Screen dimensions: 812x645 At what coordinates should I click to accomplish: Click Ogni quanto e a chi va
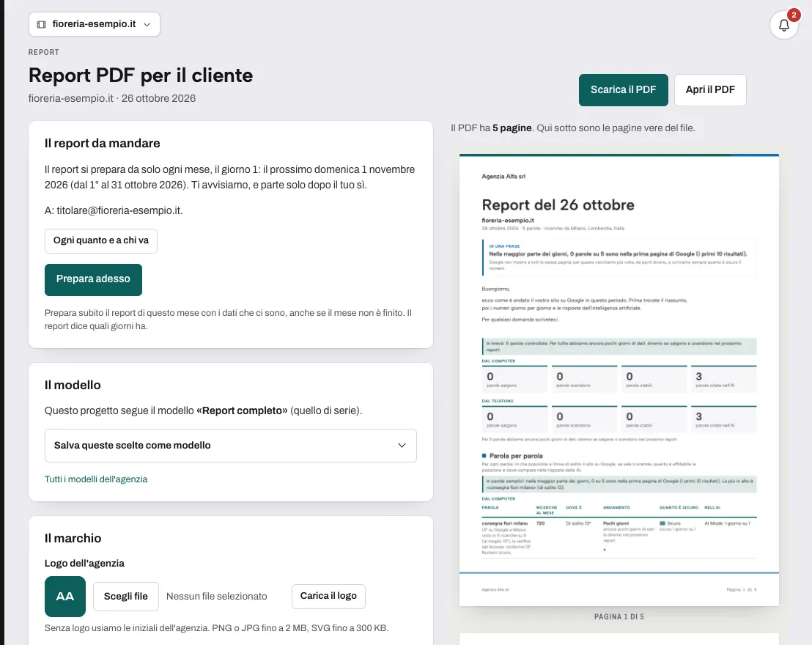pyautogui.click(x=101, y=240)
